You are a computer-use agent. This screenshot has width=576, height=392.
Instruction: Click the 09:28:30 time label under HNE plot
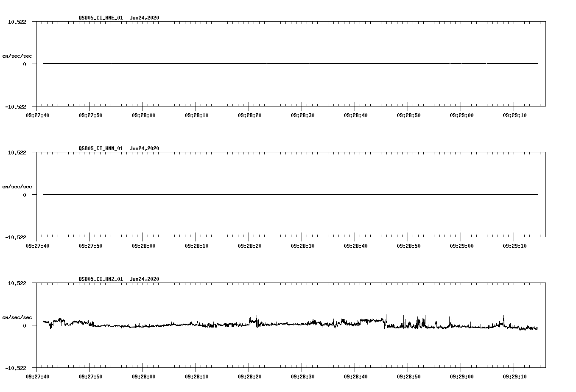pos(302,115)
